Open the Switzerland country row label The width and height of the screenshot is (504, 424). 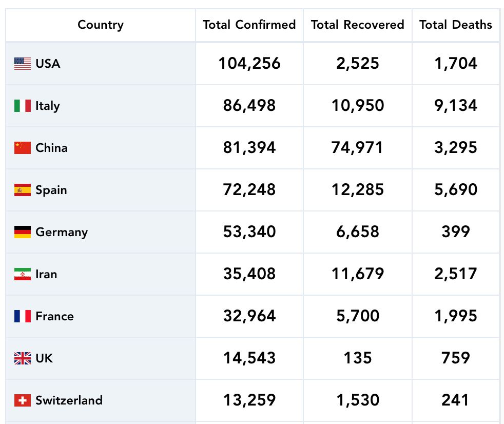click(x=69, y=400)
